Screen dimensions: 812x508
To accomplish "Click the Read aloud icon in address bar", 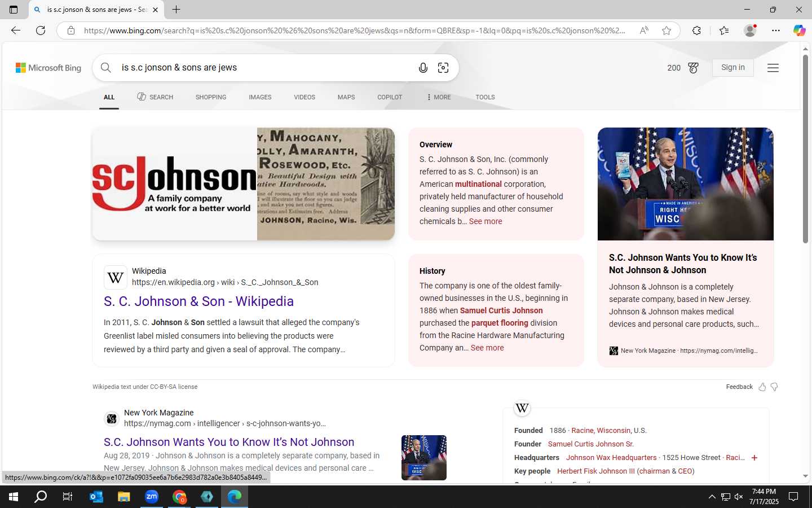I will [x=644, y=30].
